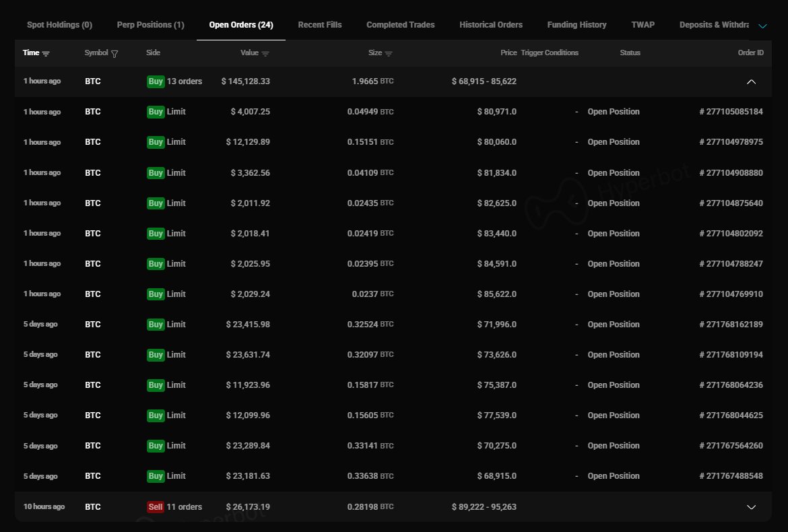Select the TWAP tab
Image resolution: width=788 pixels, height=532 pixels.
[x=643, y=24]
